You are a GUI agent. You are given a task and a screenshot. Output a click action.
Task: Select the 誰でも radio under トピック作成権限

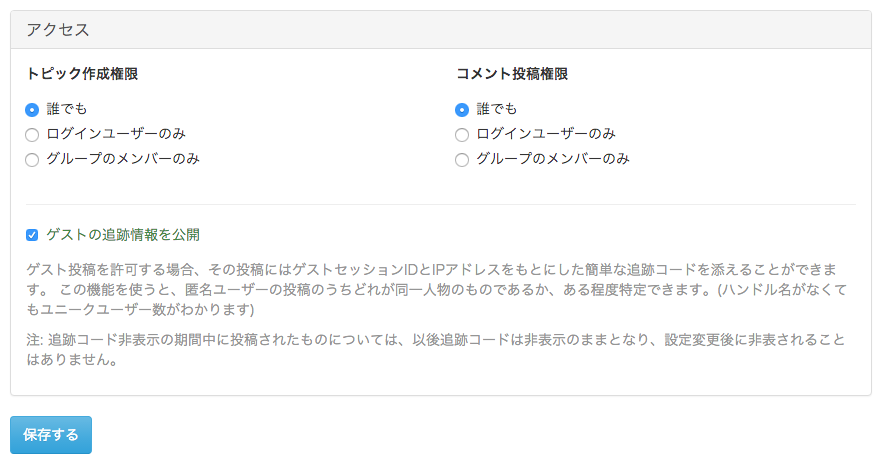tap(32, 109)
